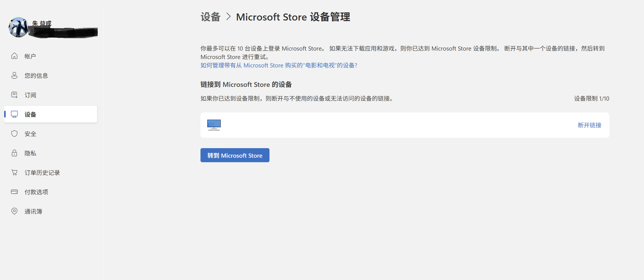Viewport: 644px width, 280px height.
Task: Click the Microsoft Store 设备管理 page title
Action: (293, 17)
